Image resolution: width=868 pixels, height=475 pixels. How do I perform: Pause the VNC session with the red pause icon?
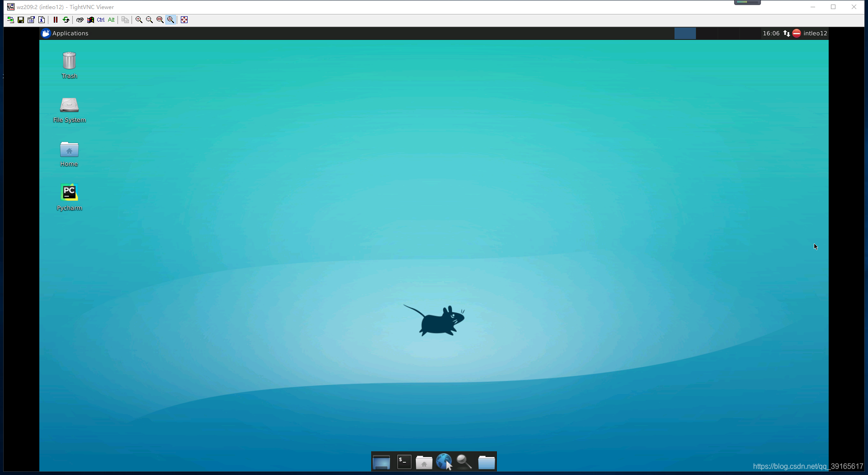point(56,20)
